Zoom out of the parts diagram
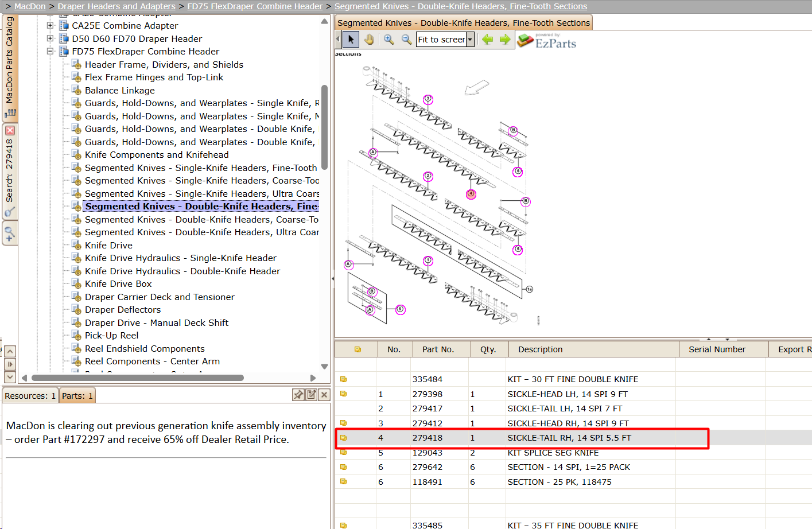 406,40
